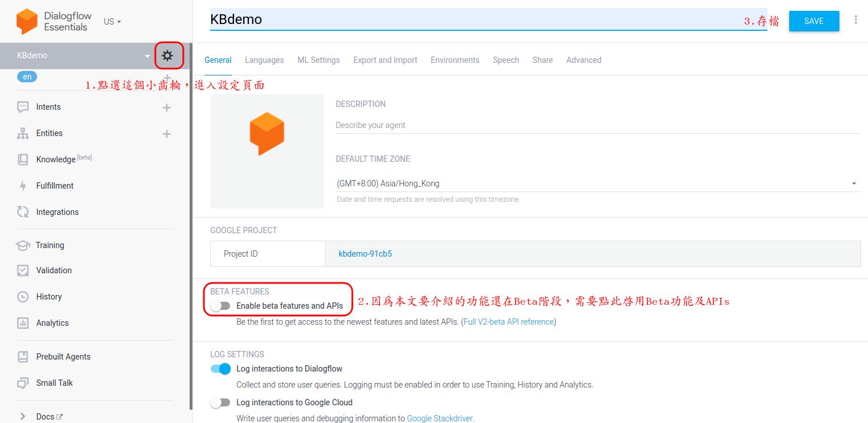
Task: Open the Environments tab
Action: tap(455, 60)
